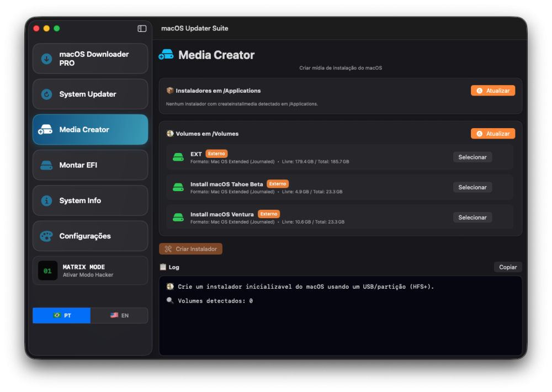Click the green fullscreen window button
The width and height of the screenshot is (552, 392).
coord(57,29)
